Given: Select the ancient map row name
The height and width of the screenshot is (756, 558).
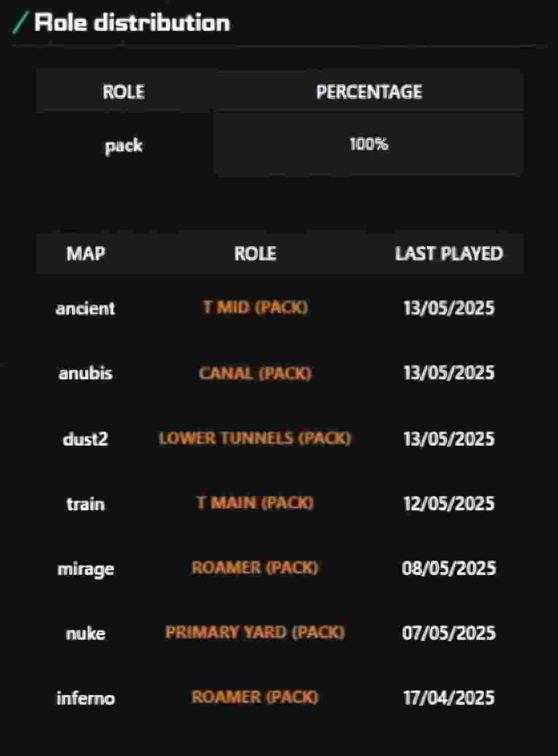Looking at the screenshot, I should (86, 308).
